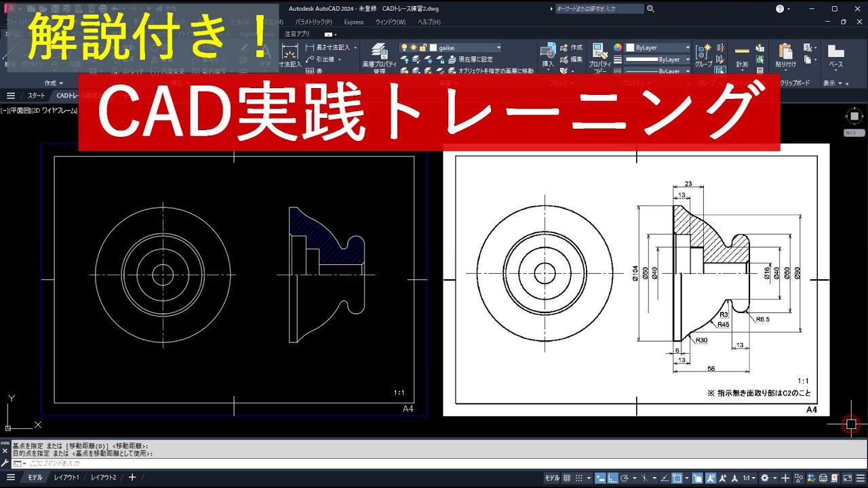This screenshot has width=868, height=488.
Task: Open the layer dropdown showing gaikei
Action: click(451, 47)
